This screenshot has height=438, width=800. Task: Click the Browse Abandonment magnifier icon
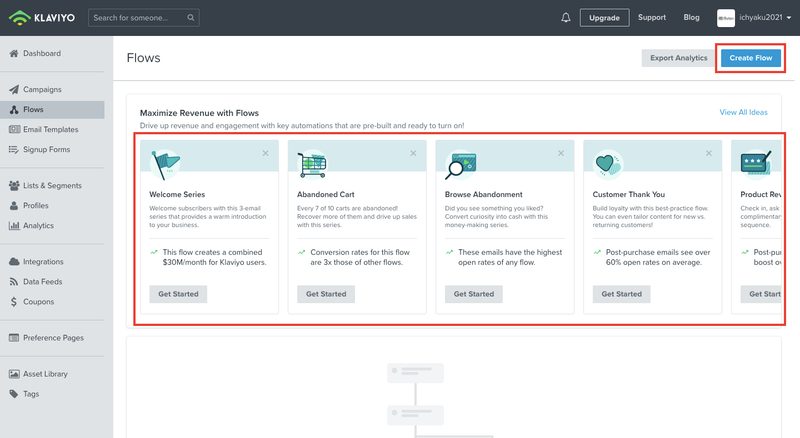point(460,165)
